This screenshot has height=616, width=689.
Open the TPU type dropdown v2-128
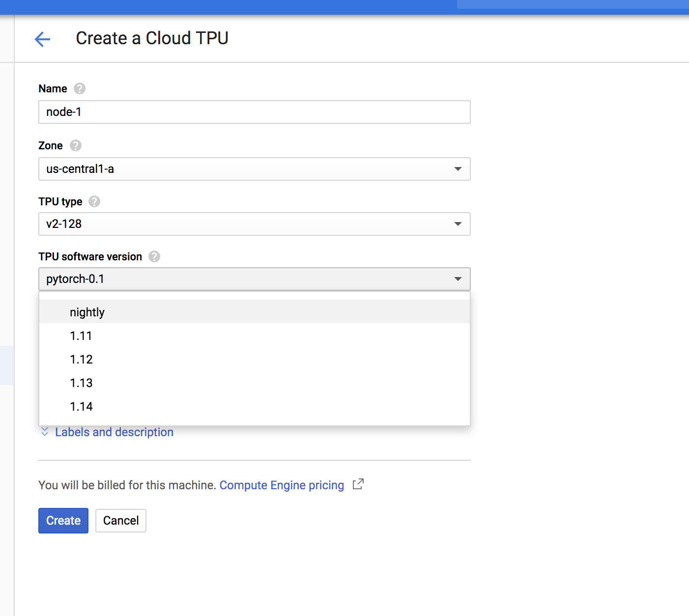pyautogui.click(x=255, y=224)
